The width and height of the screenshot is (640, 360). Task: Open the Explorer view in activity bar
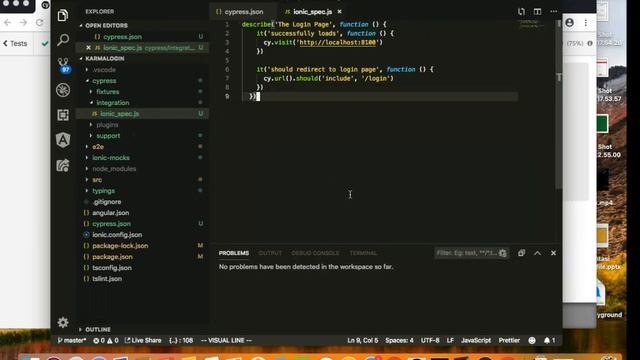(63, 16)
